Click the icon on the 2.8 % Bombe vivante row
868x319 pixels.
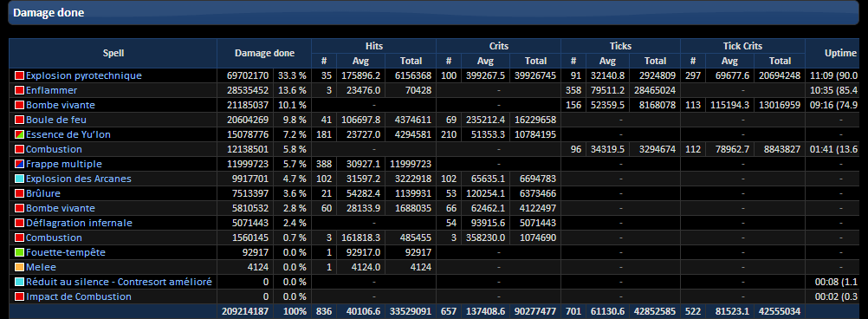[19, 208]
